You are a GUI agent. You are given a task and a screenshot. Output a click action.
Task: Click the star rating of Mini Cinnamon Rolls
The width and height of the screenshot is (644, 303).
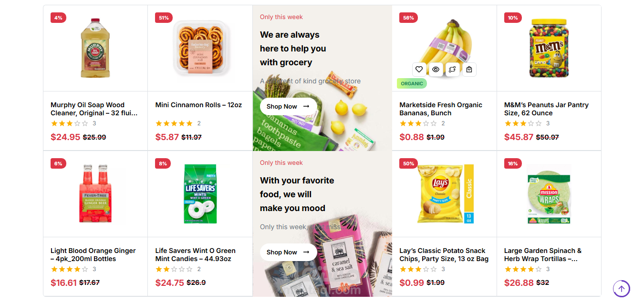174,123
